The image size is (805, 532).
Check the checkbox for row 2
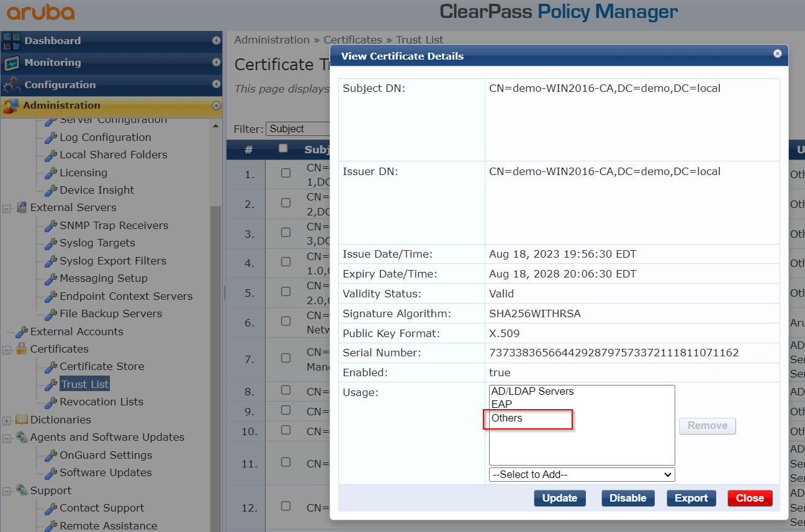tap(286, 202)
